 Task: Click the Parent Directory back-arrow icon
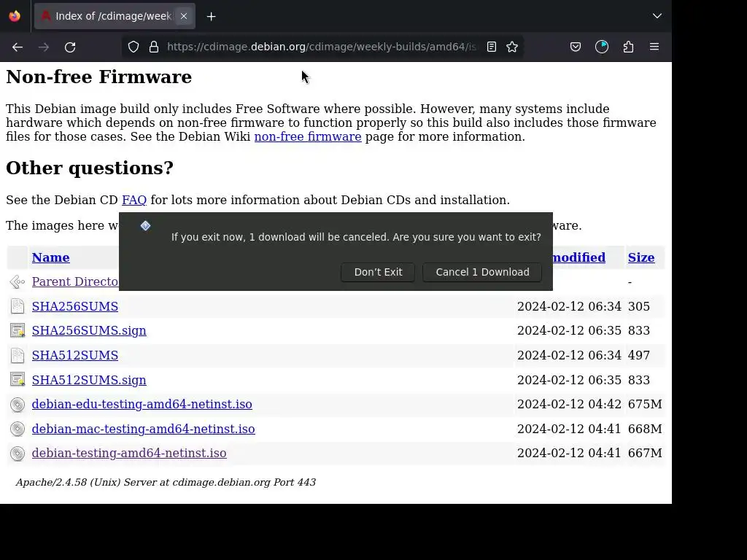18,282
